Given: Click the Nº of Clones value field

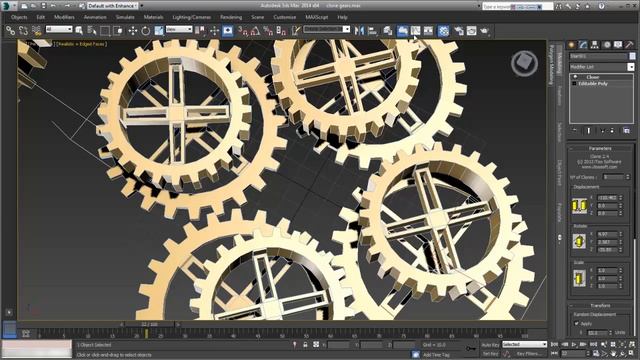Looking at the screenshot, I should click(613, 177).
